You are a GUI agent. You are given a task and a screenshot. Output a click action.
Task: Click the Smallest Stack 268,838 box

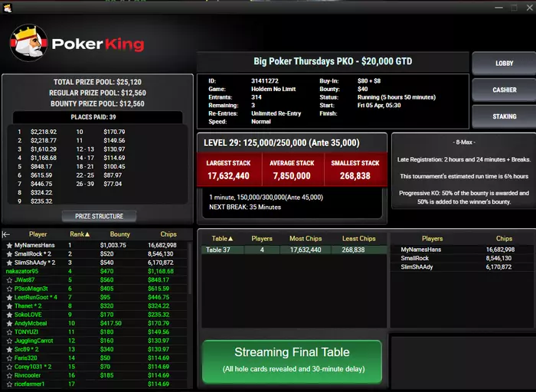(355, 169)
